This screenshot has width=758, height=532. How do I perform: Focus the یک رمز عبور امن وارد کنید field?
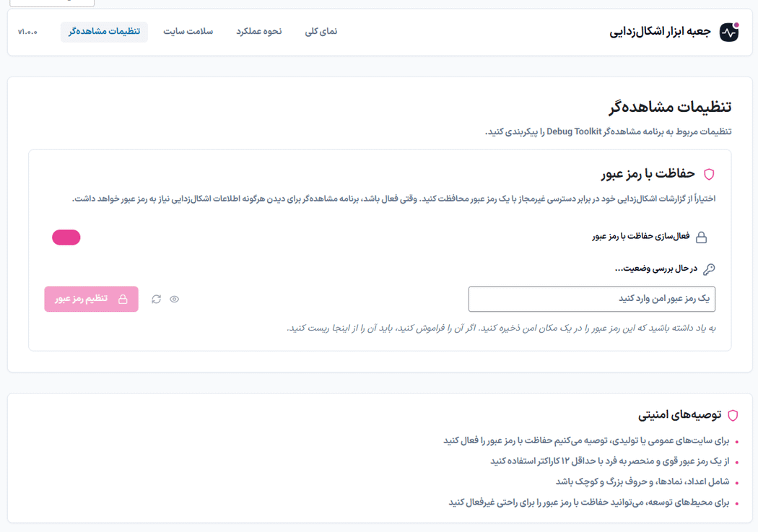pos(591,299)
